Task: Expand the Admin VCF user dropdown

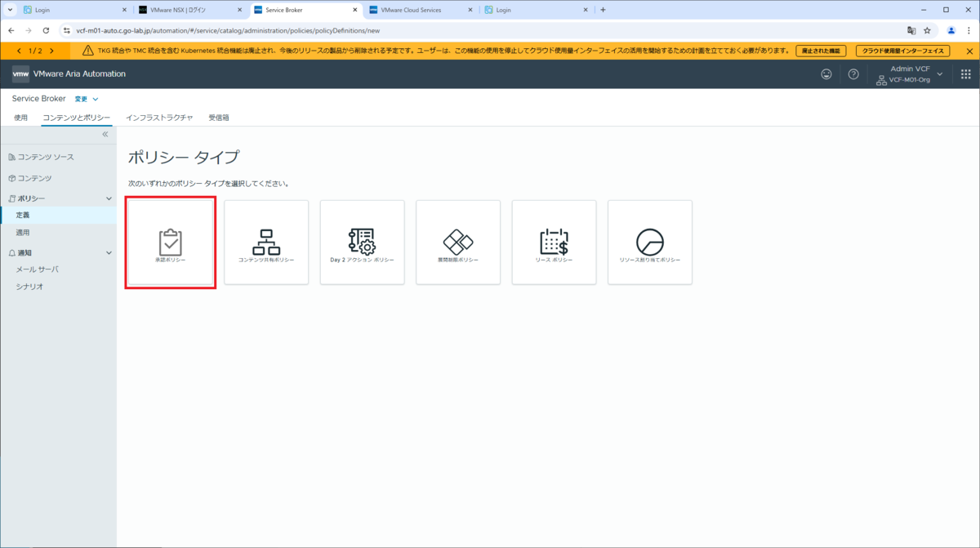Action: [x=909, y=74]
